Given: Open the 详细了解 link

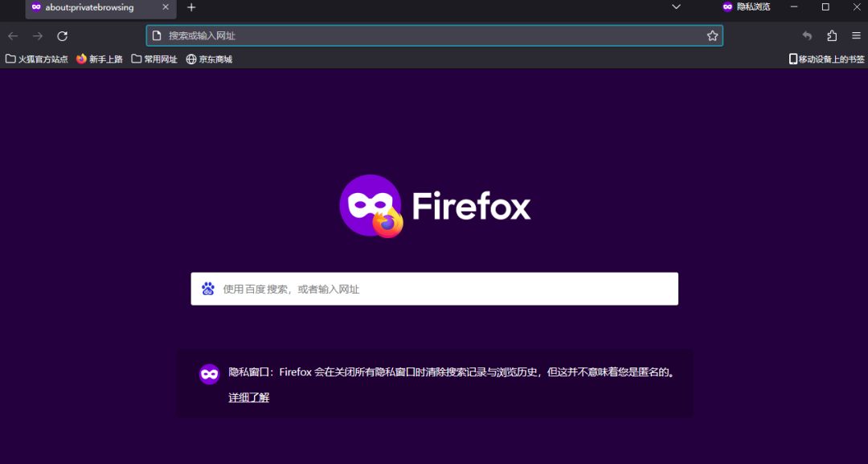Looking at the screenshot, I should point(248,397).
